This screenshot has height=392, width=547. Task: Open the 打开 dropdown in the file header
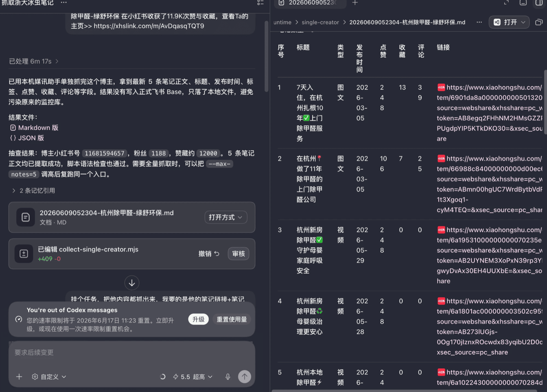point(509,22)
